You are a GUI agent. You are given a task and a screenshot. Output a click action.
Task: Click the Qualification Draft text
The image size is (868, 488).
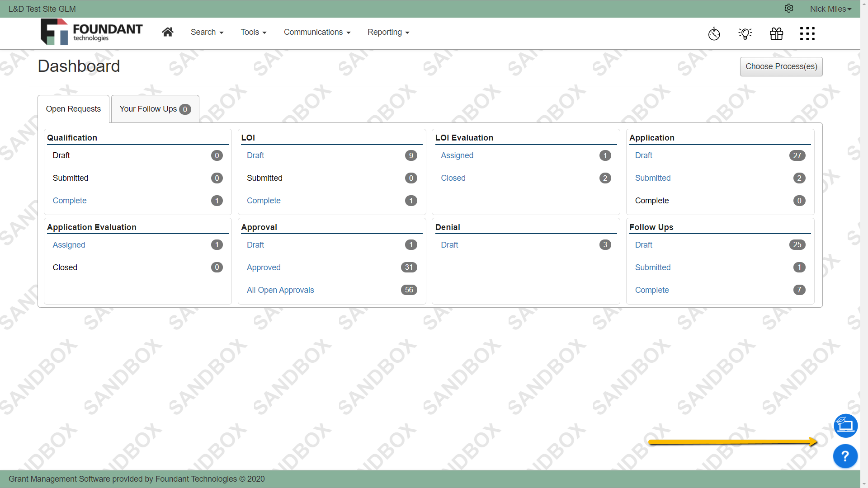(61, 155)
